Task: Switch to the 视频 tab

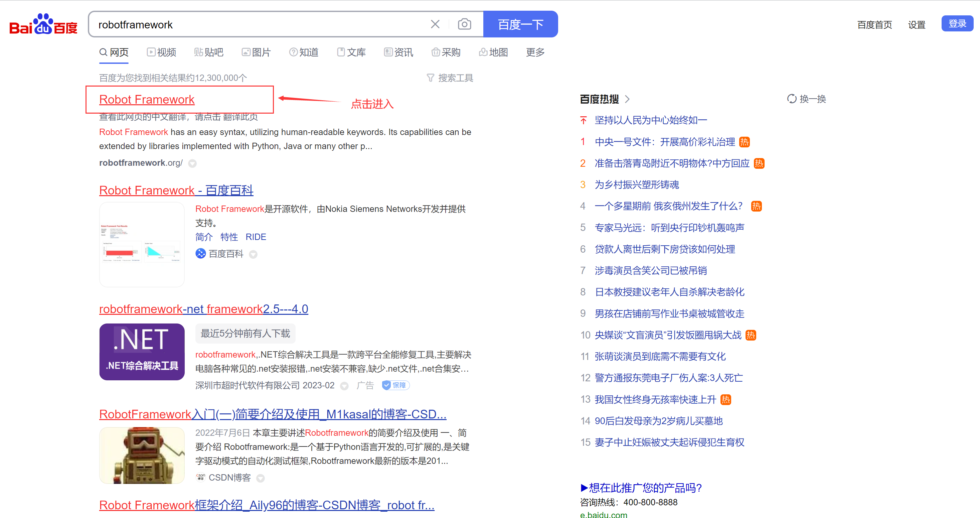Action: 162,52
